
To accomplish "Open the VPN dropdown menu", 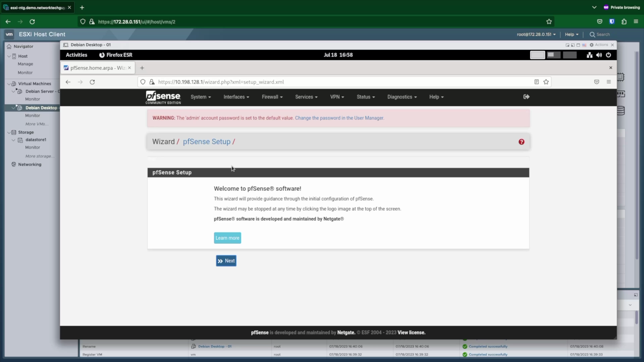I will [337, 97].
